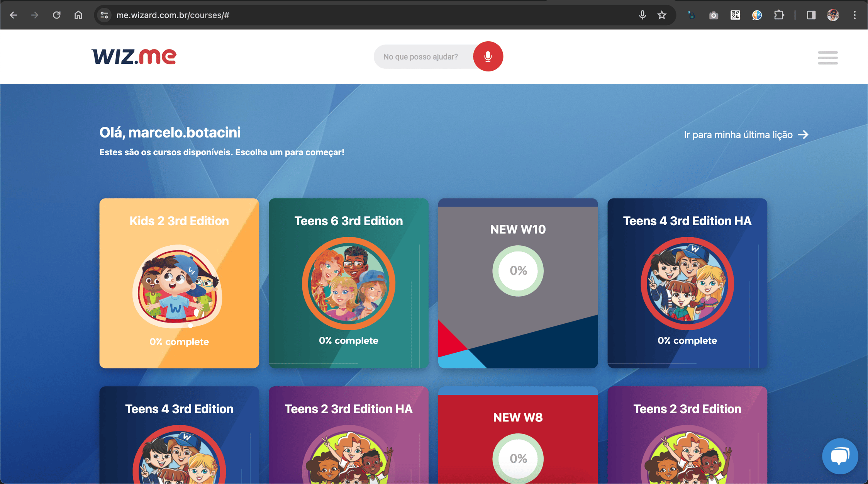The image size is (868, 484).
Task: Go to my last lesson link
Action: (746, 134)
